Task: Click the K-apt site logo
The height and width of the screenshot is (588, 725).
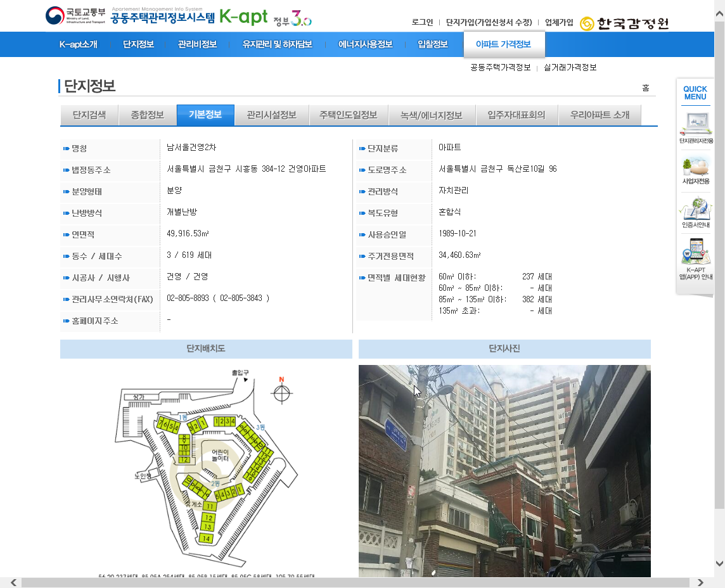Action: coord(243,17)
